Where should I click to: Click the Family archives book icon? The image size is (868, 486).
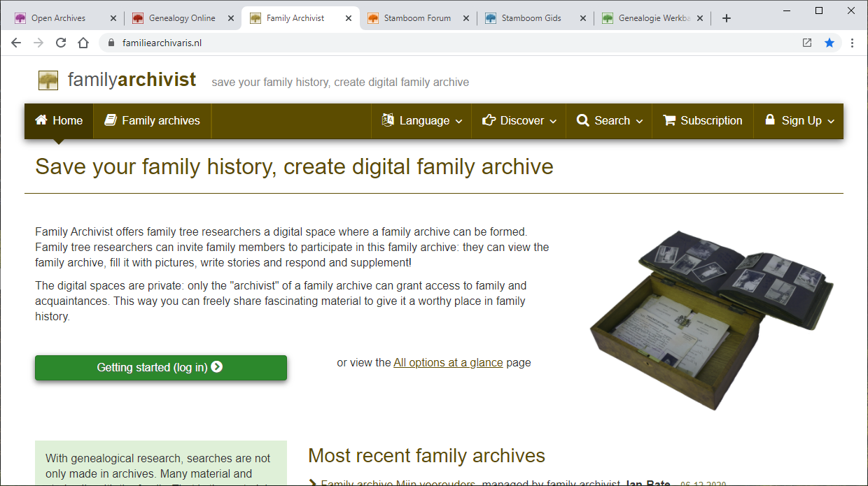[111, 120]
